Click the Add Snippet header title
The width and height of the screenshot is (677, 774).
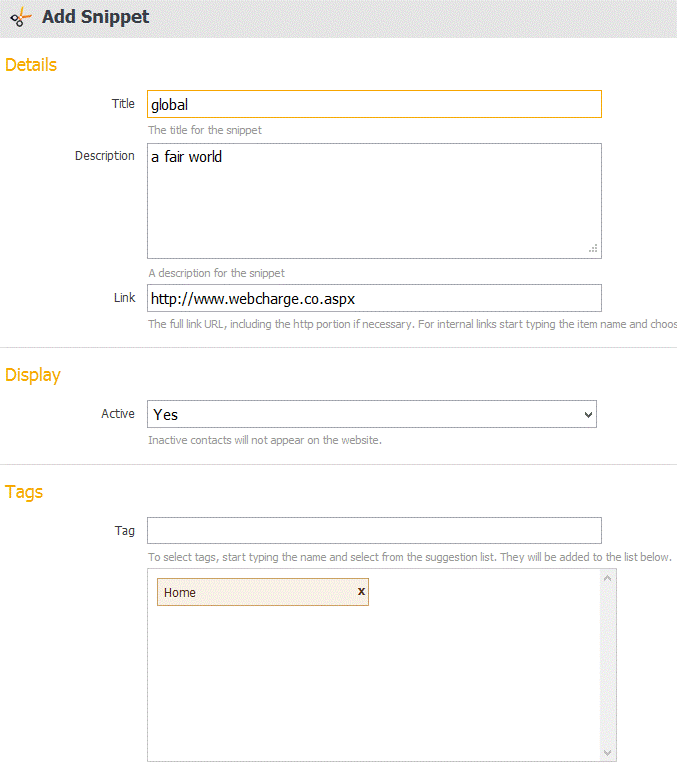coord(96,18)
